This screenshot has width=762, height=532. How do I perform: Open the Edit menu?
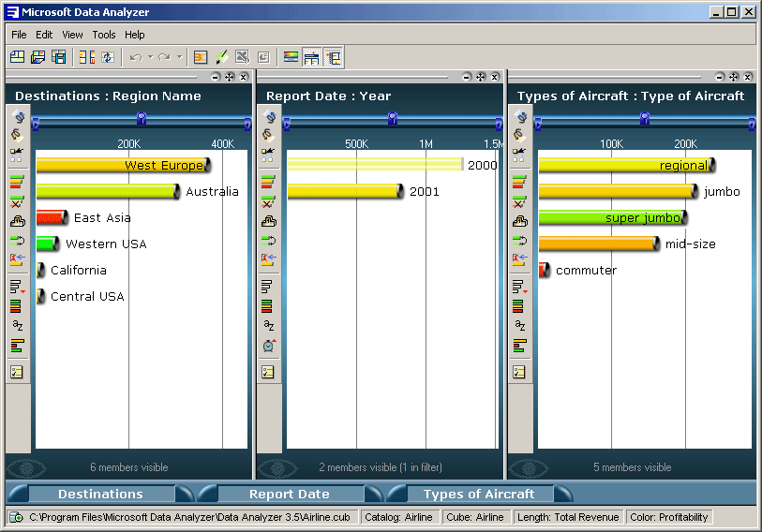click(44, 35)
